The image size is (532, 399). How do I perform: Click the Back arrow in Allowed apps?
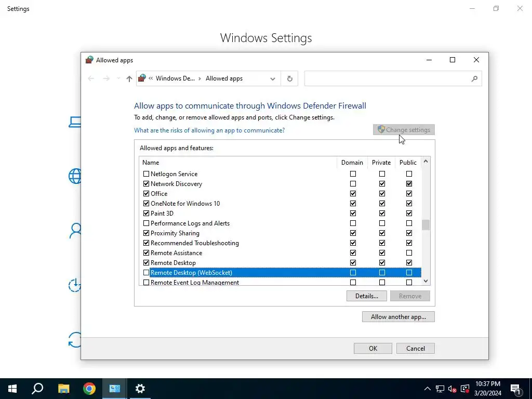pos(91,79)
